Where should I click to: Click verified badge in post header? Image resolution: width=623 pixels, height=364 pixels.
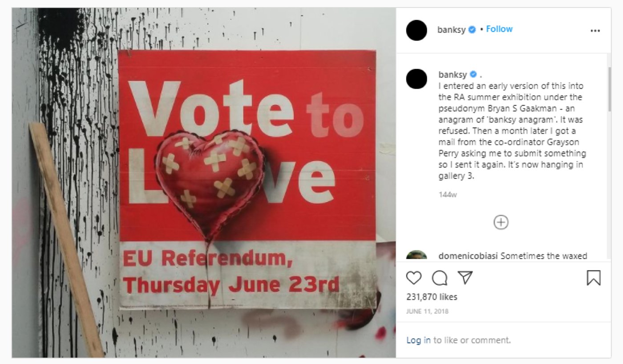click(x=472, y=30)
